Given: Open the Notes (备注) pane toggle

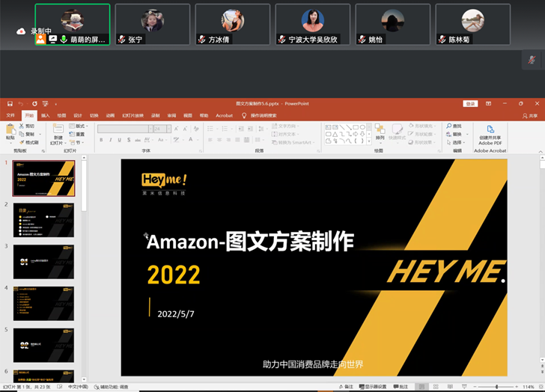Looking at the screenshot, I should click(x=346, y=387).
